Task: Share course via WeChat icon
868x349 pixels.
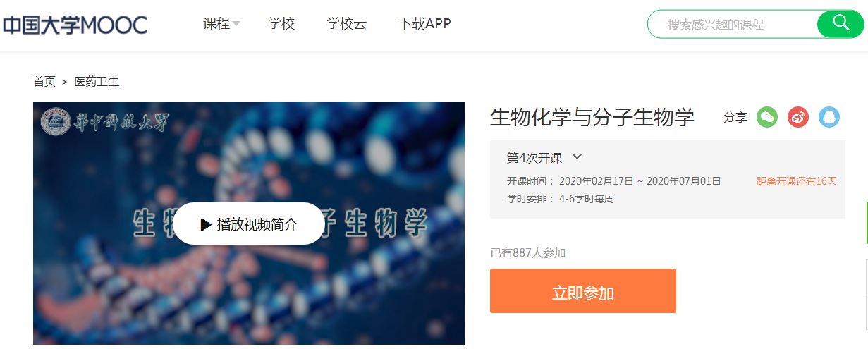Action: (x=767, y=117)
